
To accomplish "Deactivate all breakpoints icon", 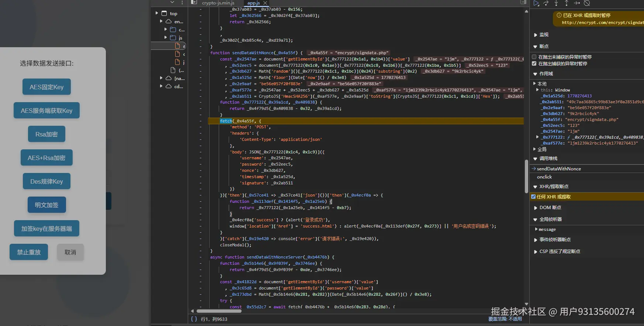I will click(587, 3).
